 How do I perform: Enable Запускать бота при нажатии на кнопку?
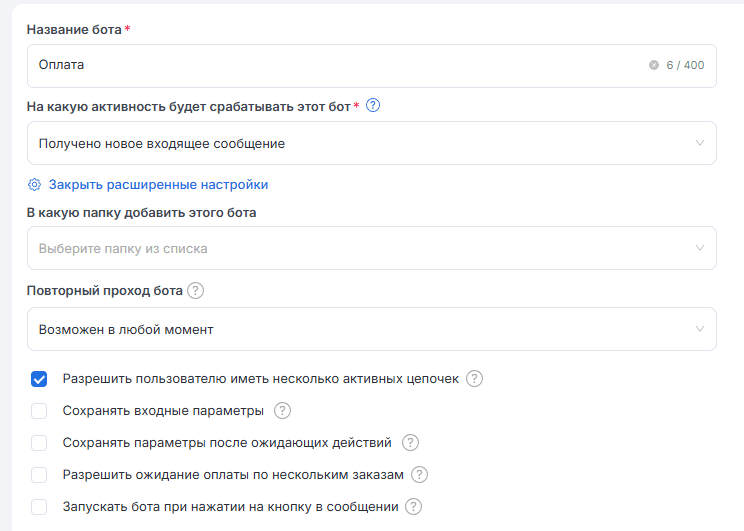pos(39,507)
